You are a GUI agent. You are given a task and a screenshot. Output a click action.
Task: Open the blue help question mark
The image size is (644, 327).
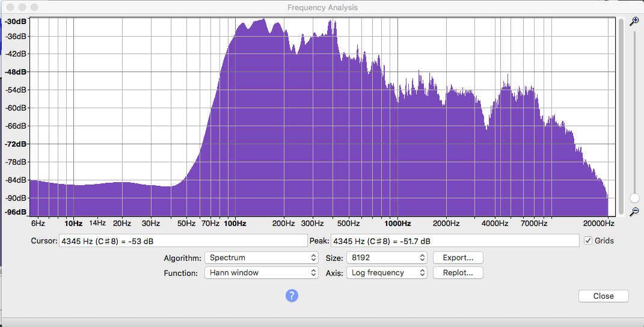pos(292,295)
